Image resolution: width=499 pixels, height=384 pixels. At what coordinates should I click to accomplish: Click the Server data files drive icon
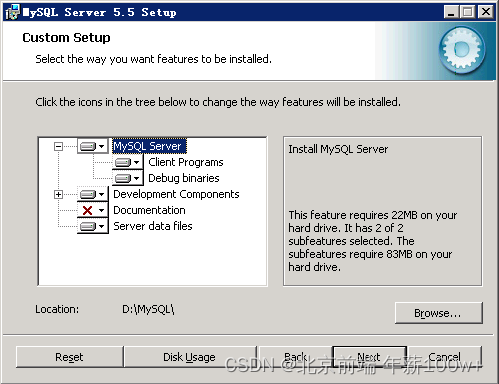tap(88, 226)
